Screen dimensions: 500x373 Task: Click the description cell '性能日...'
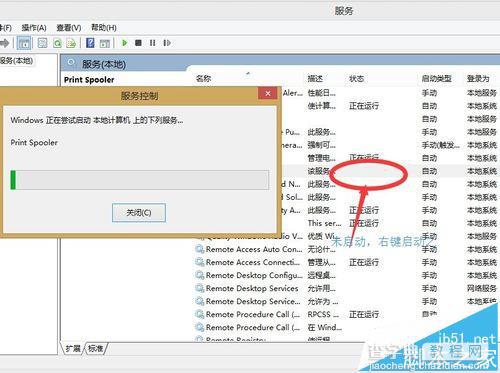tap(321, 93)
